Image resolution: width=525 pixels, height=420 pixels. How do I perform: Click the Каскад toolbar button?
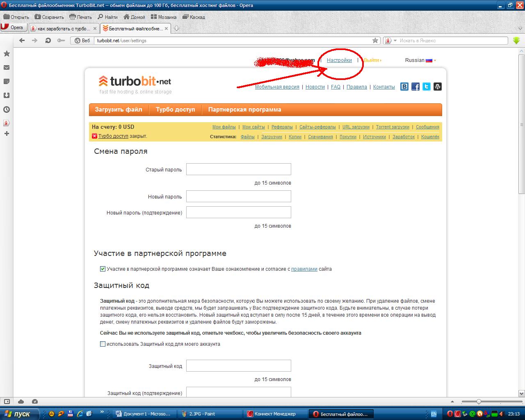(194, 17)
